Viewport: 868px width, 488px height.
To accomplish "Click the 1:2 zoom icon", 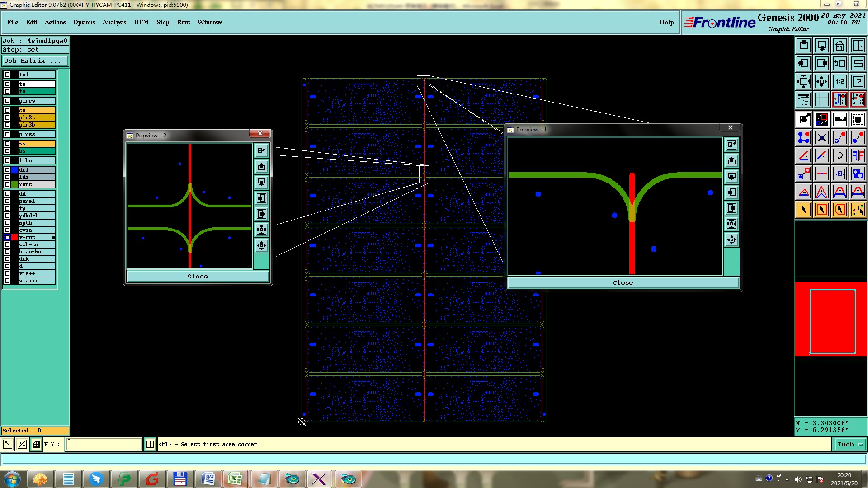I will (840, 81).
